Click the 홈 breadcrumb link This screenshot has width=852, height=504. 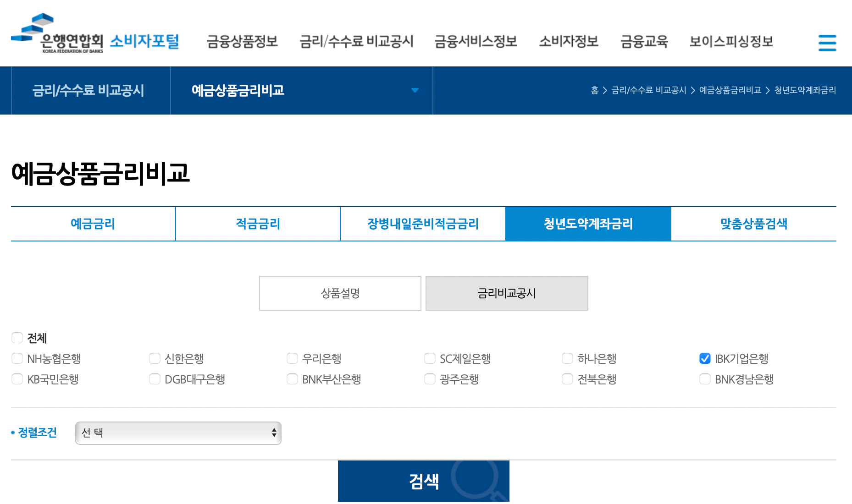594,90
